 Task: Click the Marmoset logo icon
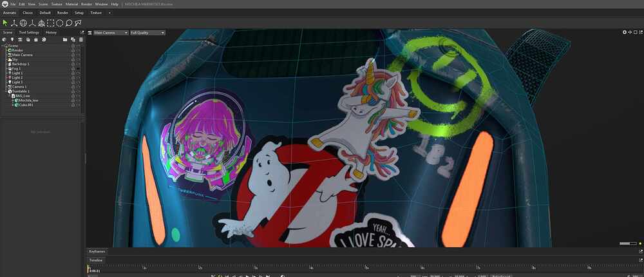[x=5, y=4]
